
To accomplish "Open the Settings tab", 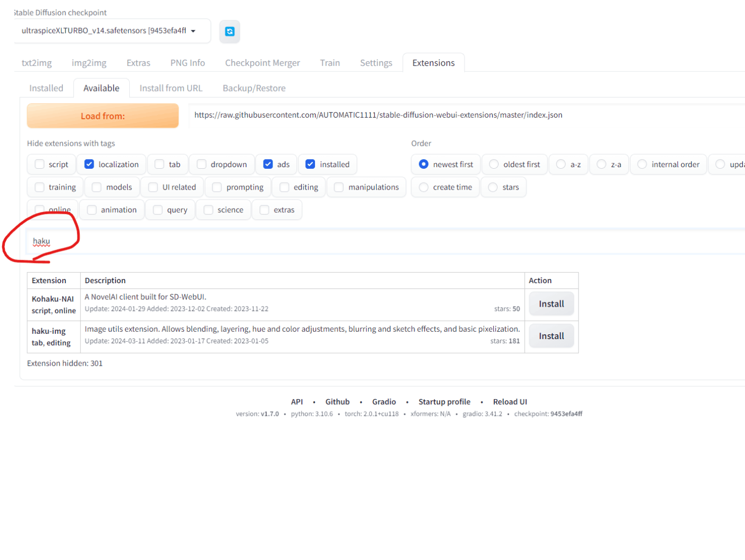I will coord(376,63).
